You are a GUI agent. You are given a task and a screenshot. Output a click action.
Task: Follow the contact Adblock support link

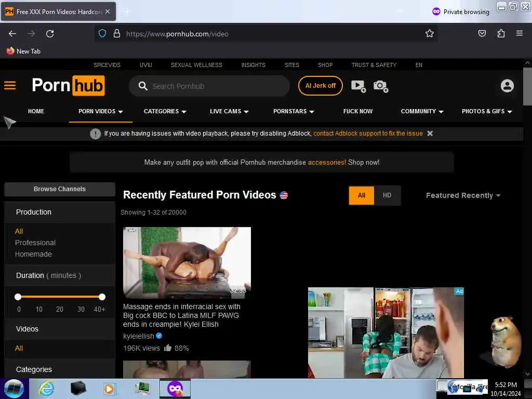(368, 134)
